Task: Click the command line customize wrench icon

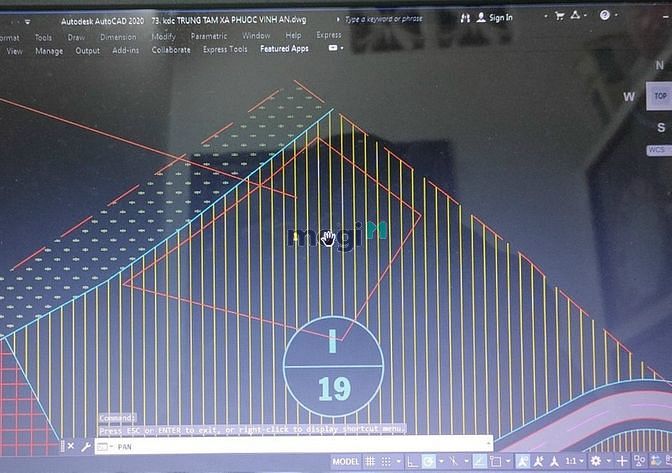Action: point(86,446)
